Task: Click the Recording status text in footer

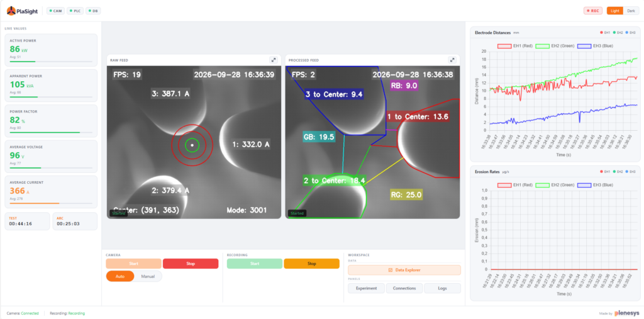Action: tap(67, 313)
